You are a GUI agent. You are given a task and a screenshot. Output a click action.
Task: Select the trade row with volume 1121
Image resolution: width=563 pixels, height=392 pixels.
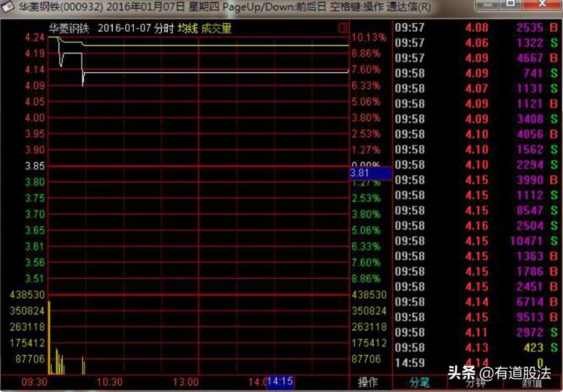point(477,103)
